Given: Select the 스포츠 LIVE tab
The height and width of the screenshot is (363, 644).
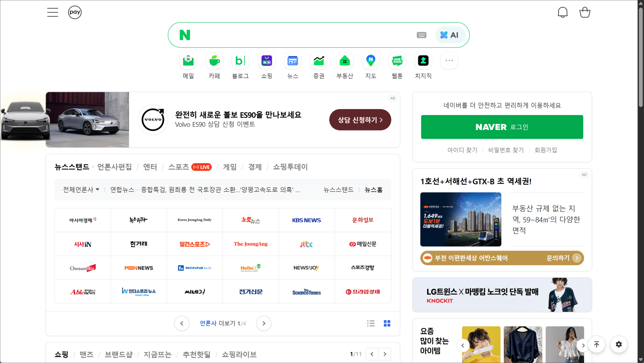Looking at the screenshot, I should coord(190,167).
